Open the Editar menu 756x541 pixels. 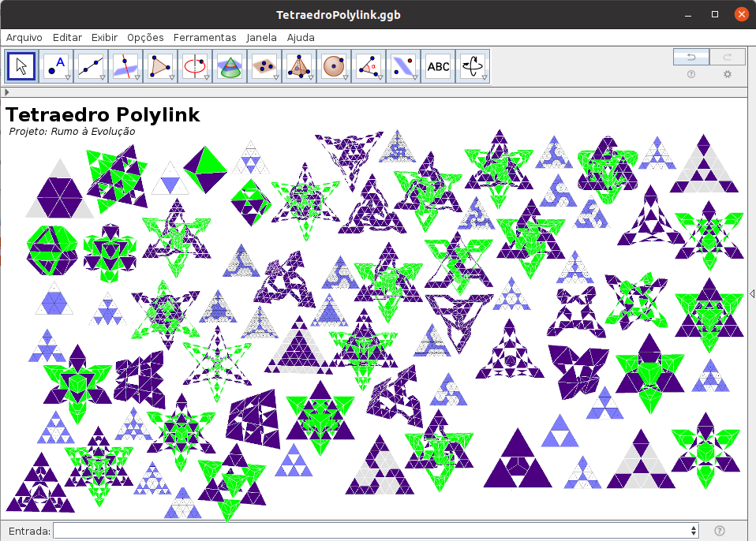[67, 38]
